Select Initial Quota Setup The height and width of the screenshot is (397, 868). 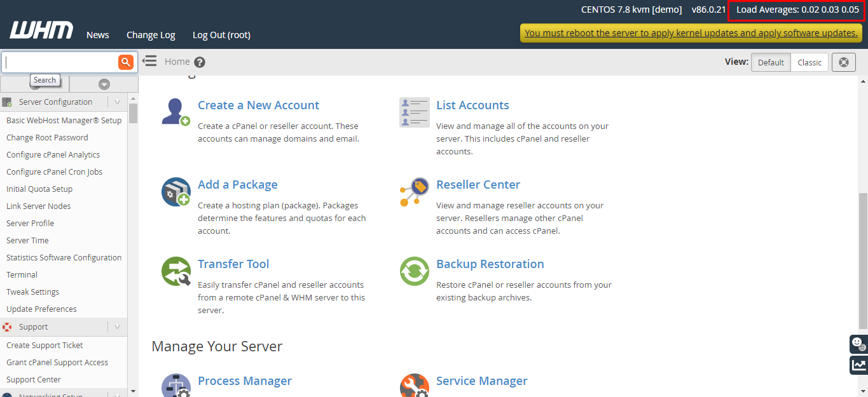(x=39, y=189)
